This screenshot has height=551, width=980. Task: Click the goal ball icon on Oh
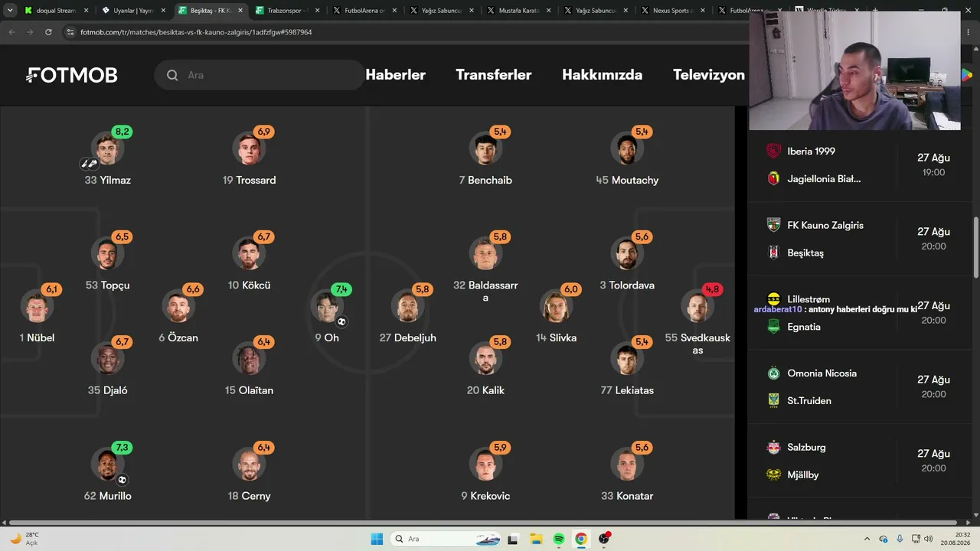tap(341, 321)
